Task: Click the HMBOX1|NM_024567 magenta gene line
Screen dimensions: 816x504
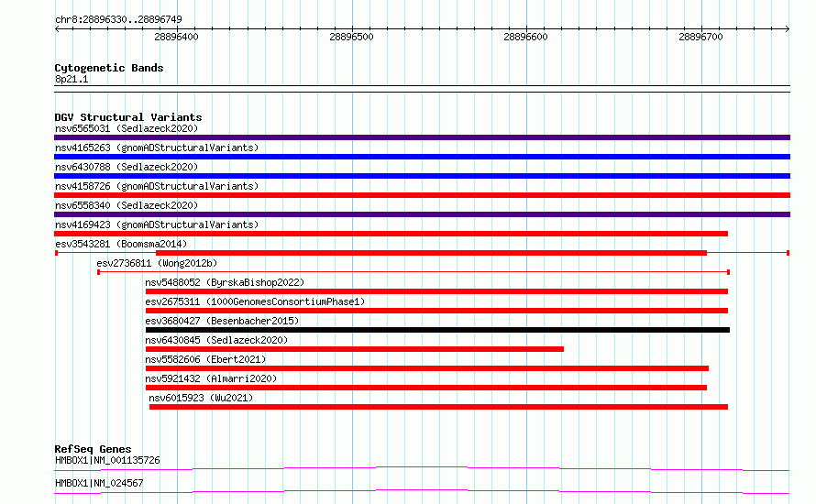Action: (422, 491)
